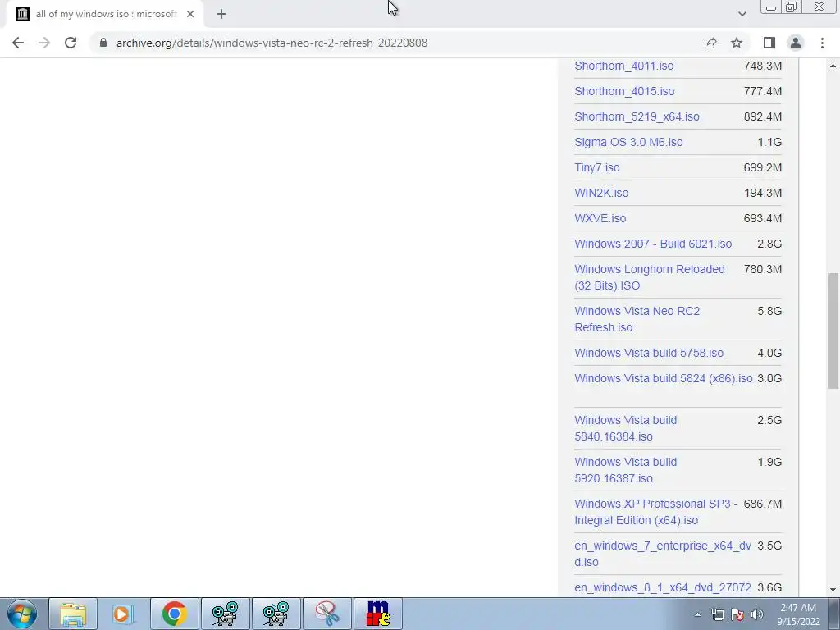Open Windows Explorer from taskbar
This screenshot has height=630, width=840.
(73, 614)
